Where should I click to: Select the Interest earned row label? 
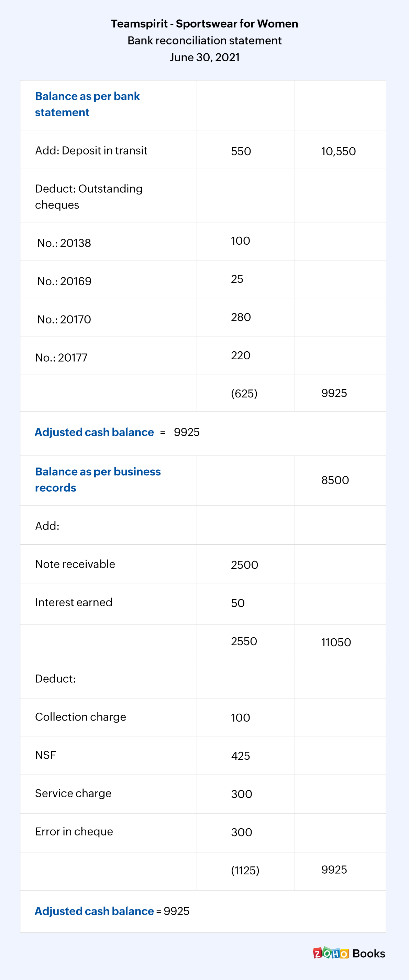click(x=73, y=602)
